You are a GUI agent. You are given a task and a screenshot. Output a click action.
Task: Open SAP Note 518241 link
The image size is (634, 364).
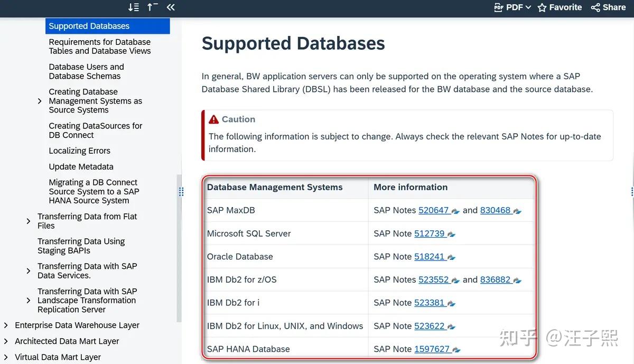point(429,257)
